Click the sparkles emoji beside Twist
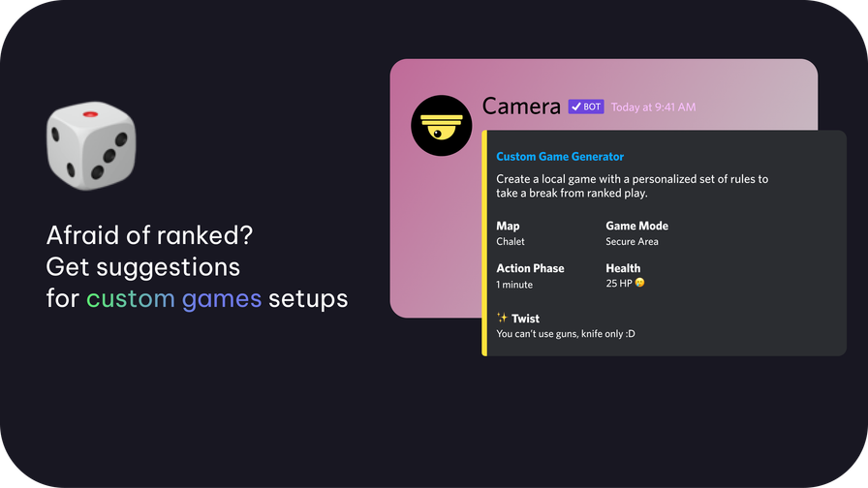Image resolution: width=868 pixels, height=488 pixels. [502, 318]
